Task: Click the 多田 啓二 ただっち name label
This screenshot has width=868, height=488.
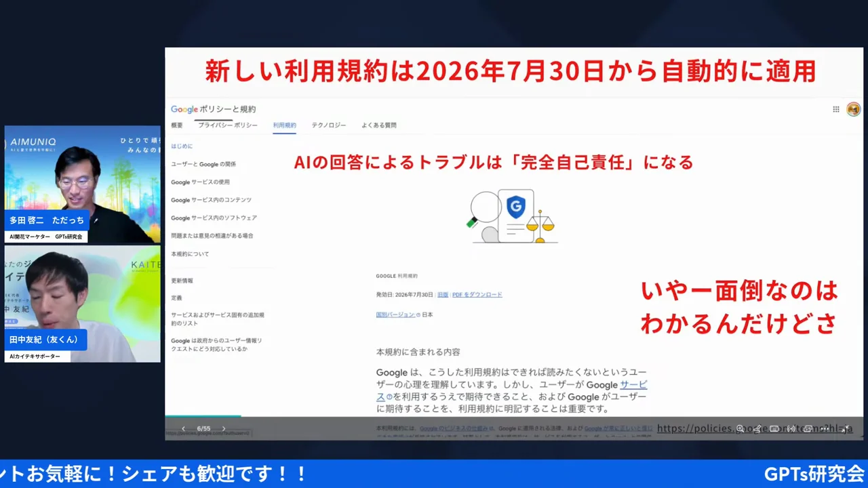Action: coord(47,220)
